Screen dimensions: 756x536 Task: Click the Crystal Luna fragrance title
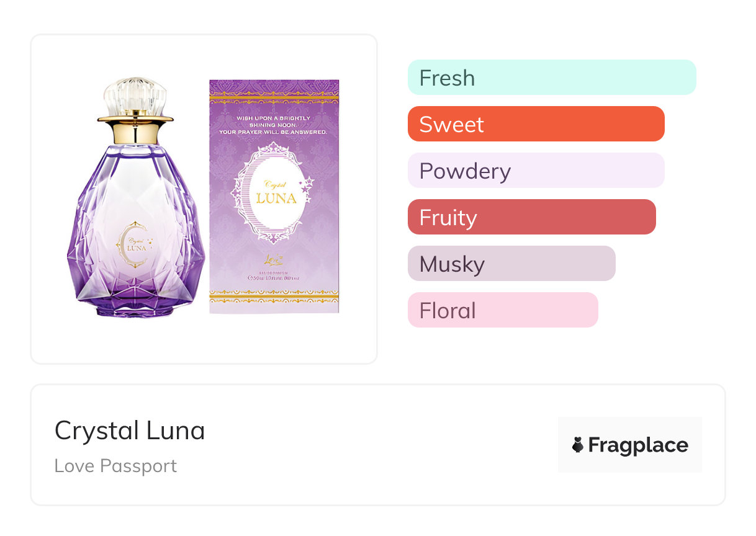point(130,431)
